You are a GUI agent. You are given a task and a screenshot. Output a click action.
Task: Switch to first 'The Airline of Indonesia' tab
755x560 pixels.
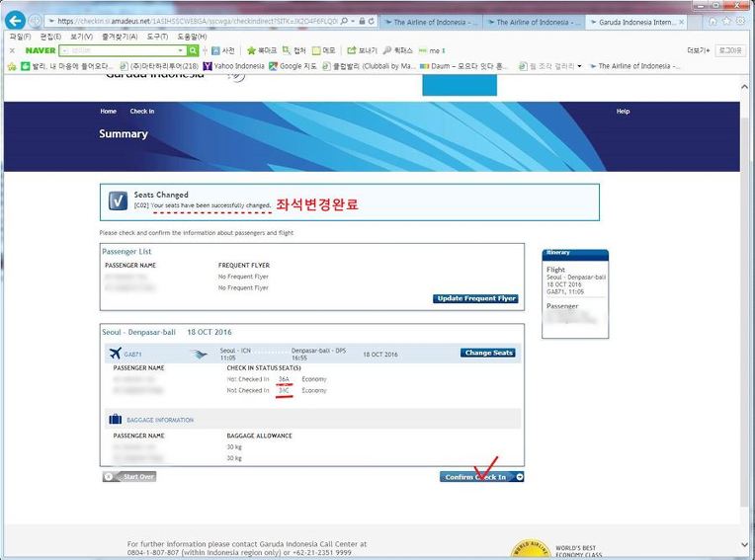pos(431,22)
